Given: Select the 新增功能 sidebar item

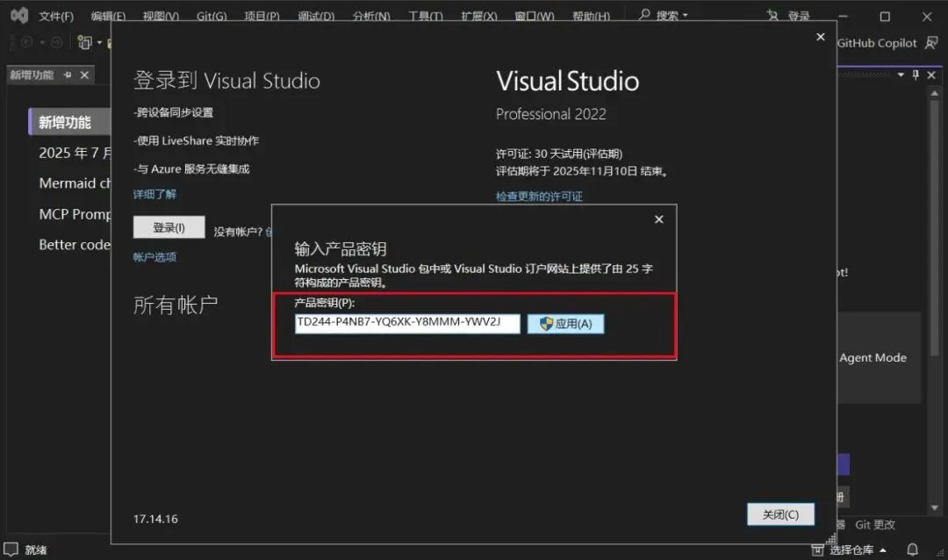Looking at the screenshot, I should tap(69, 122).
